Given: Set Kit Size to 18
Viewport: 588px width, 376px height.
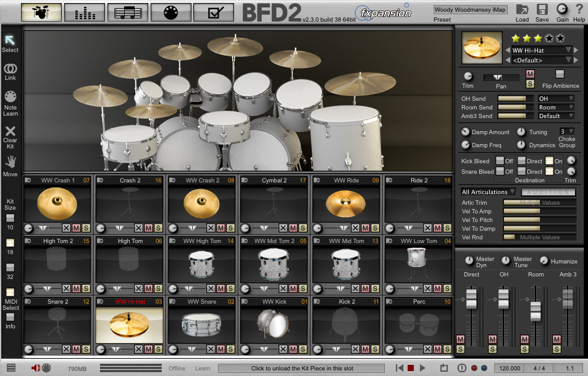Looking at the screenshot, I should coord(10,242).
